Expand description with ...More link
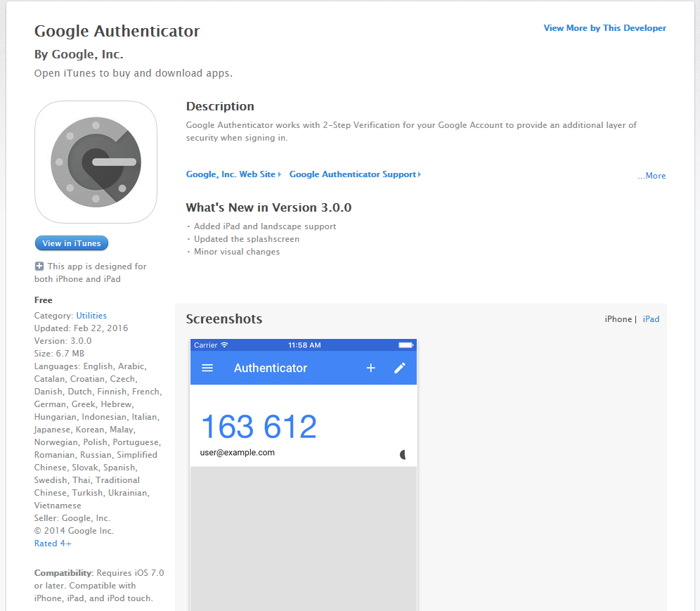This screenshot has height=611, width=700. (652, 176)
